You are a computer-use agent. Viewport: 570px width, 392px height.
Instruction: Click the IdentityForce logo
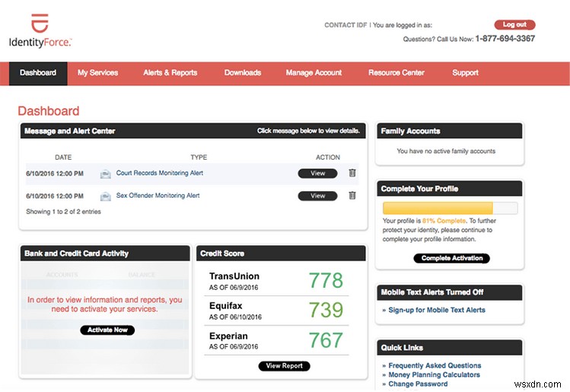40,31
